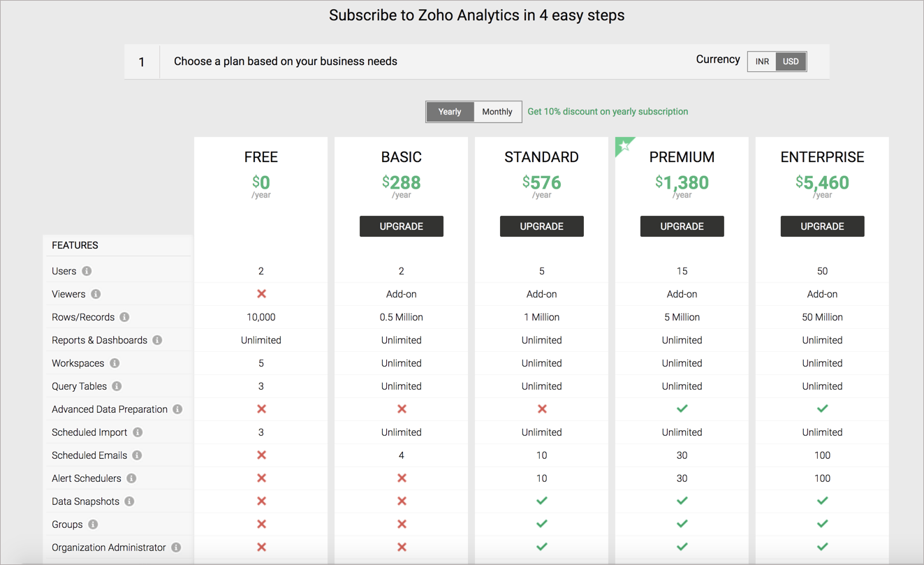Upgrade to the Premium plan

tap(682, 226)
